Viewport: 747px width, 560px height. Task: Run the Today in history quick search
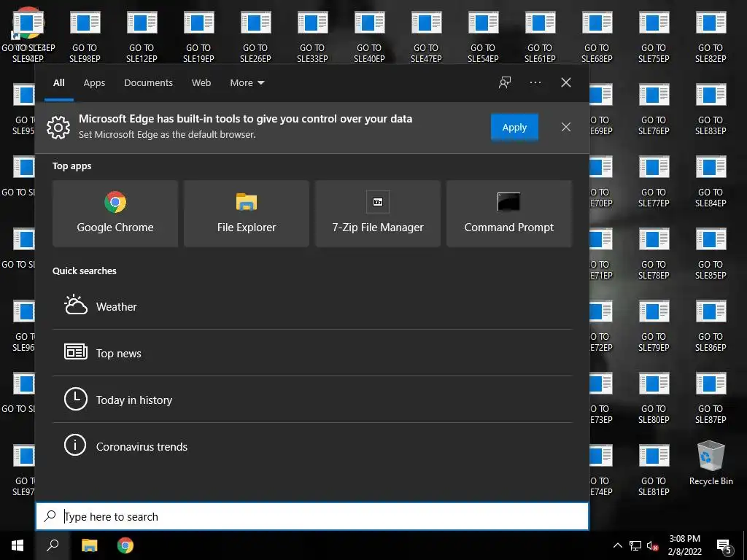312,400
